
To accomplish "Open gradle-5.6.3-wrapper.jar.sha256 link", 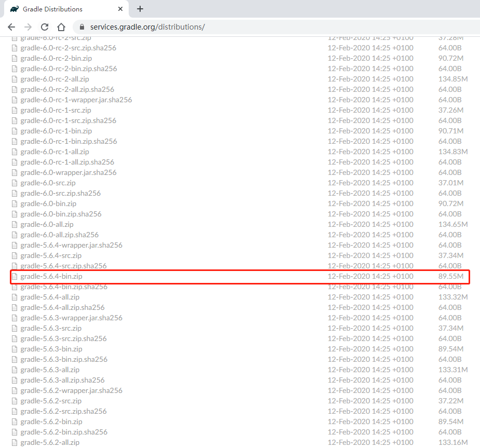I will [x=71, y=318].
